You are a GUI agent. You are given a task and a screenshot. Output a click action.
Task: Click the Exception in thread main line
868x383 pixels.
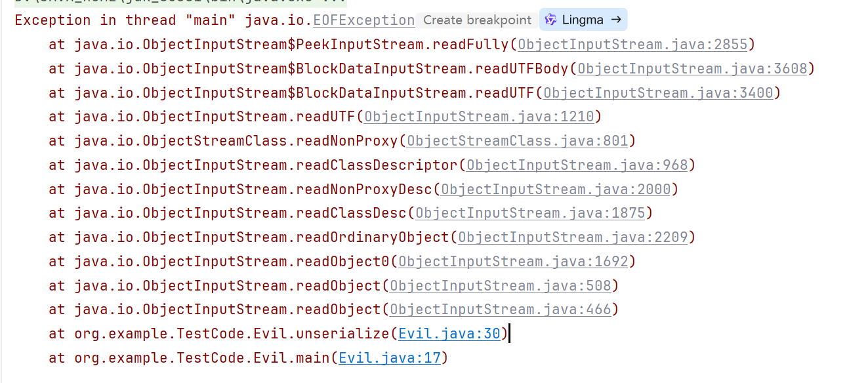pos(131,20)
